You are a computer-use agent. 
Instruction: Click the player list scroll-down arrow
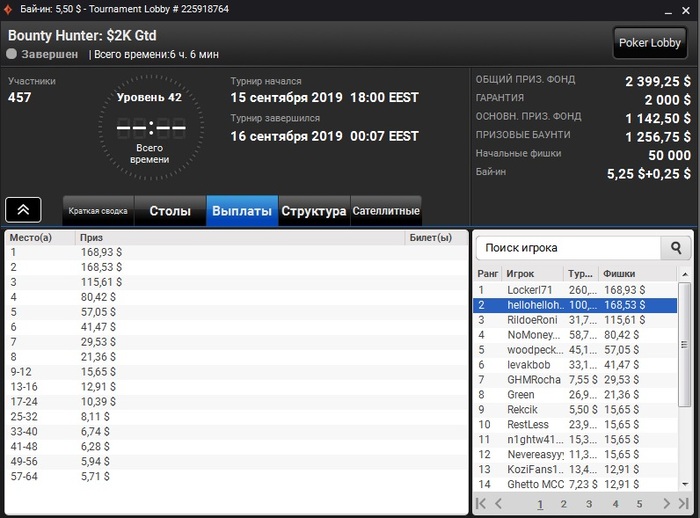(685, 484)
